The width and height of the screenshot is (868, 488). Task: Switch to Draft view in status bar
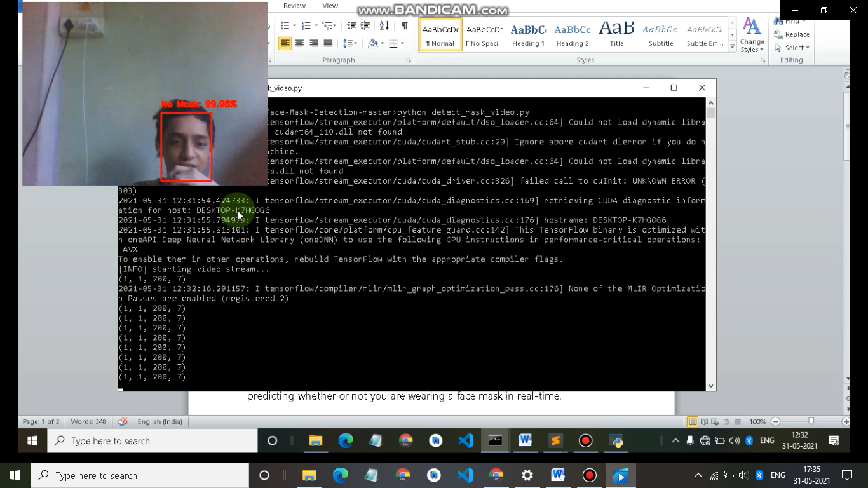737,421
